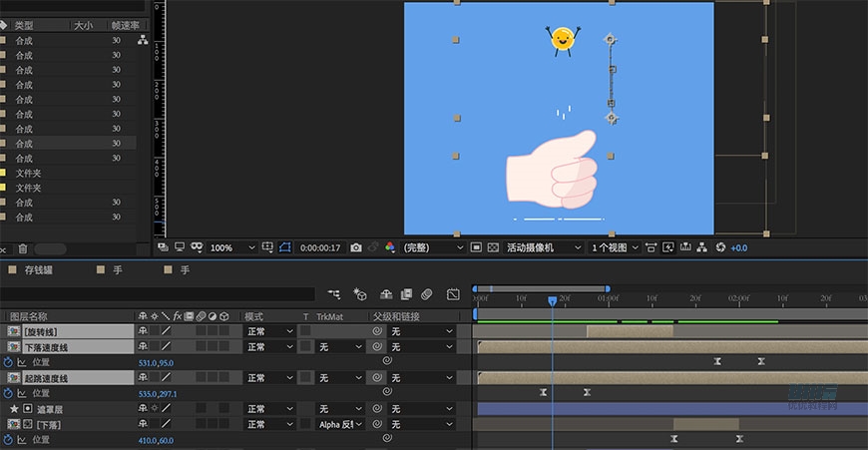Click the 531.0,95.0 position value
The width and height of the screenshot is (868, 450).
point(157,362)
